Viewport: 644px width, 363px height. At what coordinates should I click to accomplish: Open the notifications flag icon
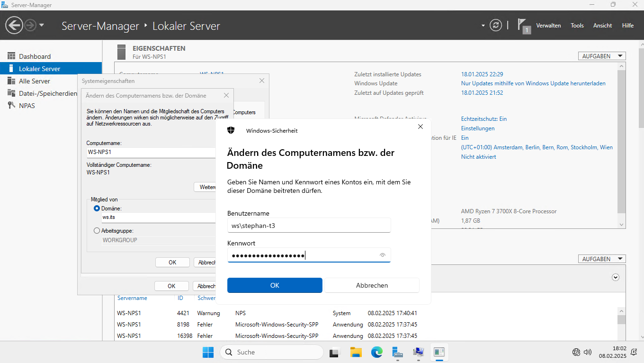pos(523,25)
